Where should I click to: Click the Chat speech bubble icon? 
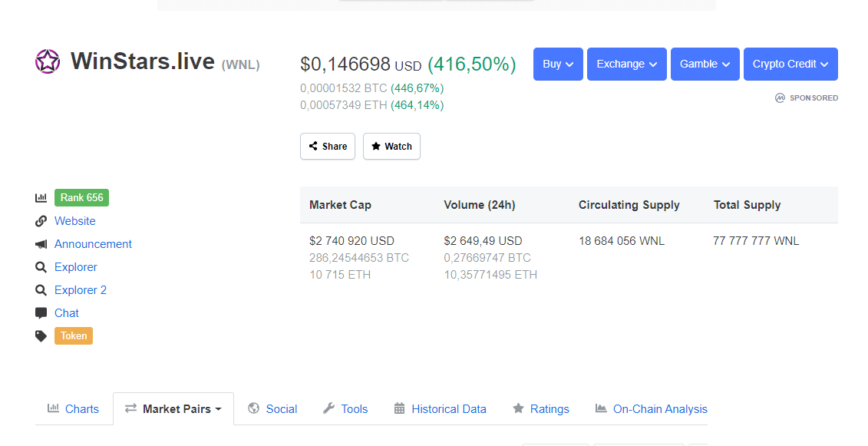tap(41, 313)
